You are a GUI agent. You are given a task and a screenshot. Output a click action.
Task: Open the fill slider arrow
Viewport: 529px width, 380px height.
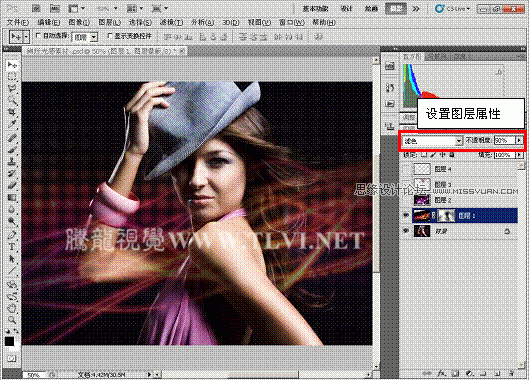[519, 155]
